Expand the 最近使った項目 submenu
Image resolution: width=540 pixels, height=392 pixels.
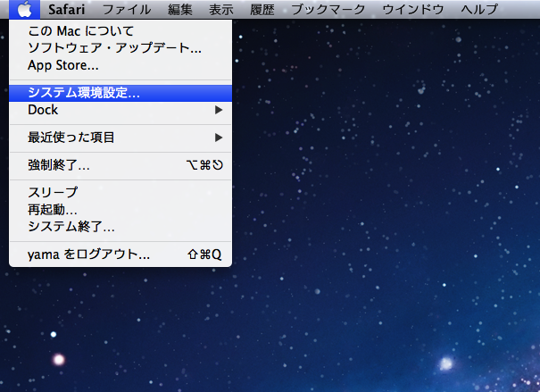(120, 138)
